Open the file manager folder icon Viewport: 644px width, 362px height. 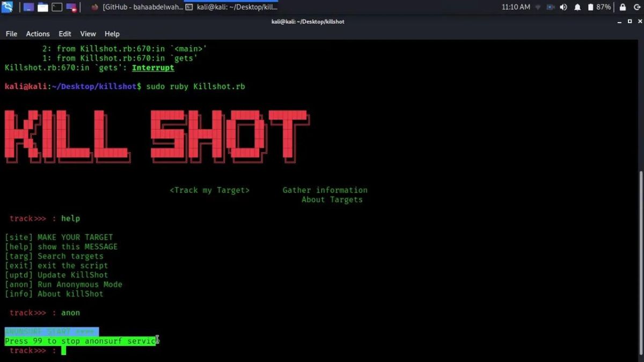42,8
